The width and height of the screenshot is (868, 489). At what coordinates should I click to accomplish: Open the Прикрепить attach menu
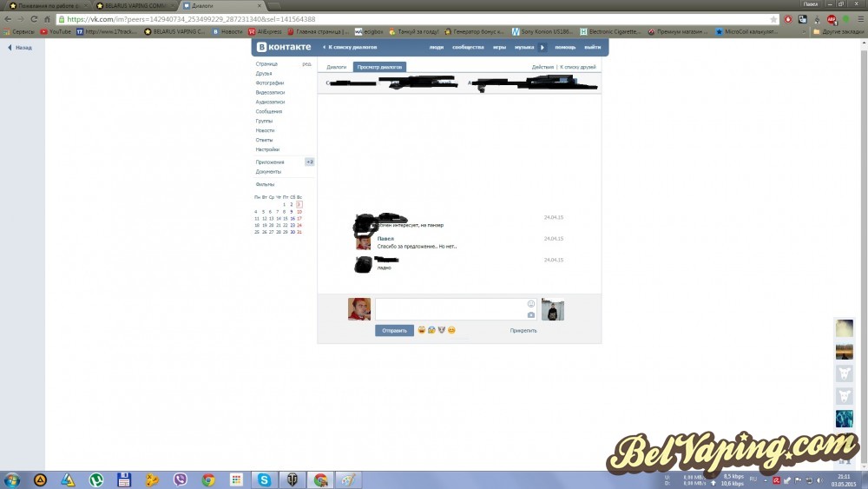click(x=523, y=331)
